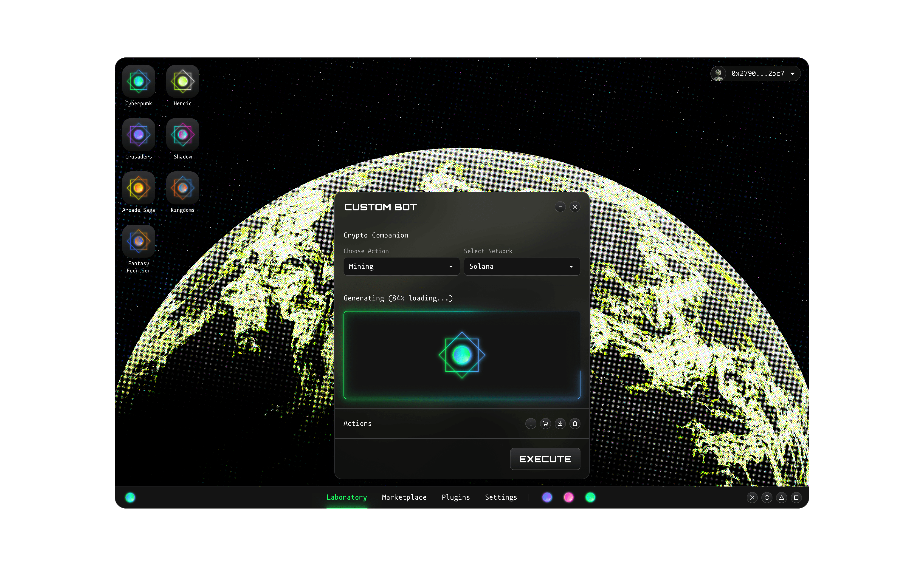Screen dimensions: 924x566
Task: Switch to the Plugins tab
Action: [x=456, y=497]
